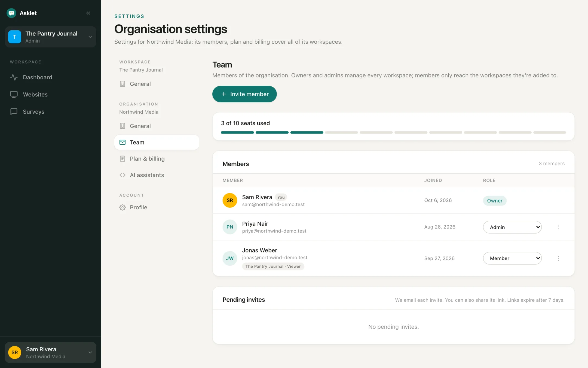
Task: Click The Pantry Journal · Viewer tag
Action: click(273, 266)
